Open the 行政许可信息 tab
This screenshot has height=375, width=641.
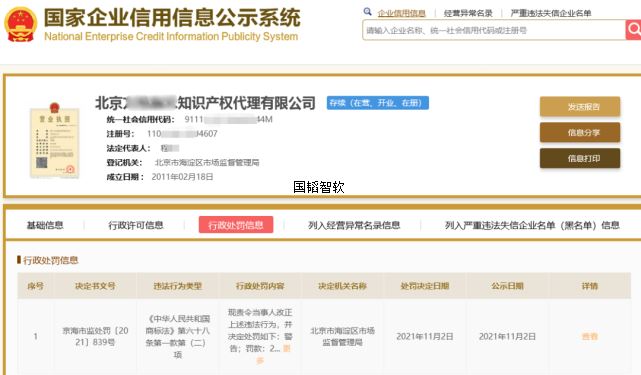[136, 225]
